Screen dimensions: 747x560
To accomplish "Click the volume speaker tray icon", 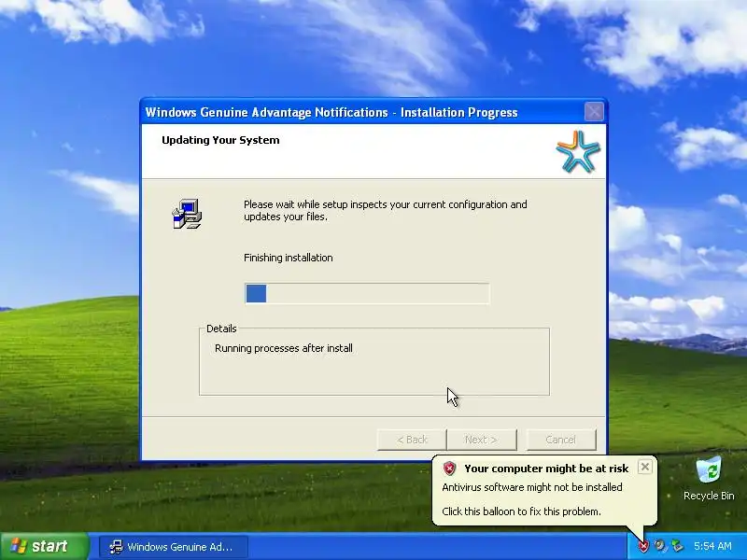I will click(660, 546).
